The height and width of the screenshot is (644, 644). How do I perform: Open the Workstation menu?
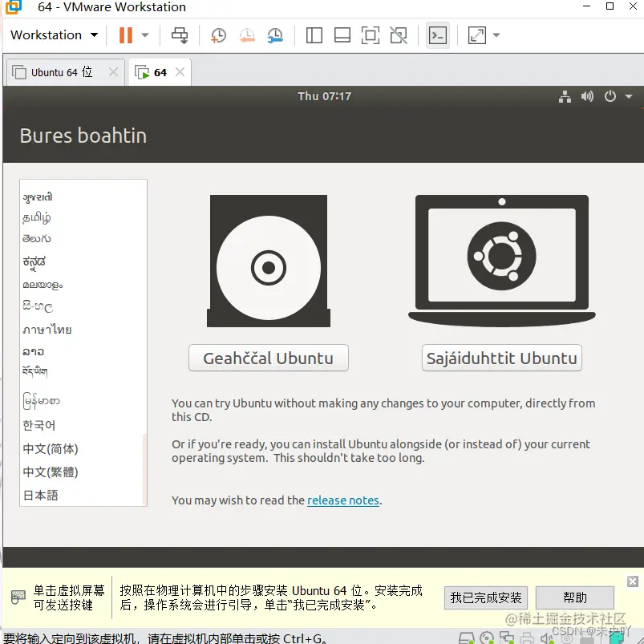tap(55, 35)
